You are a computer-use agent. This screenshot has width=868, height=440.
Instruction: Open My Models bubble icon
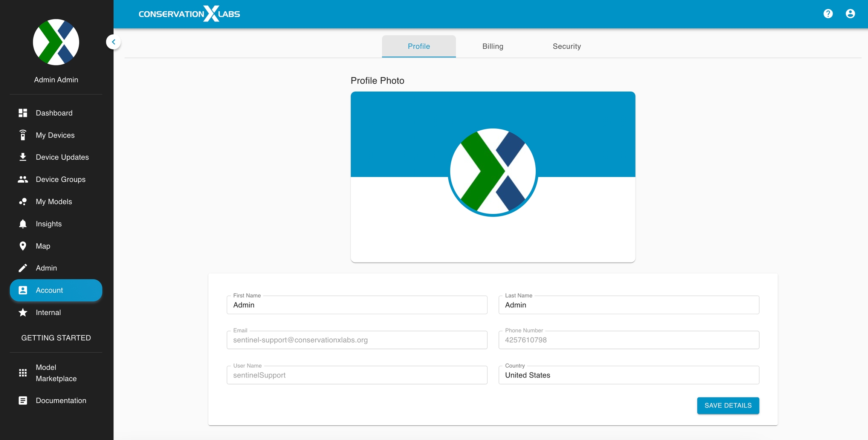pos(23,202)
